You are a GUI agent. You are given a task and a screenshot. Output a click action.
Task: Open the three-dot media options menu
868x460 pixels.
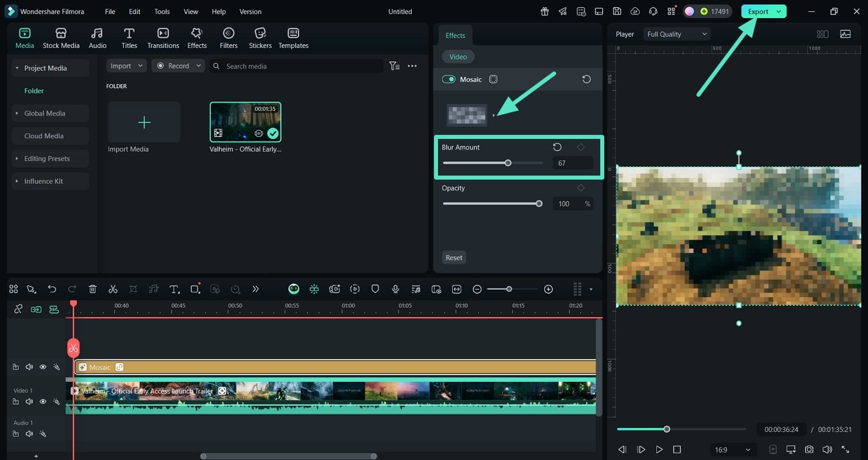412,66
